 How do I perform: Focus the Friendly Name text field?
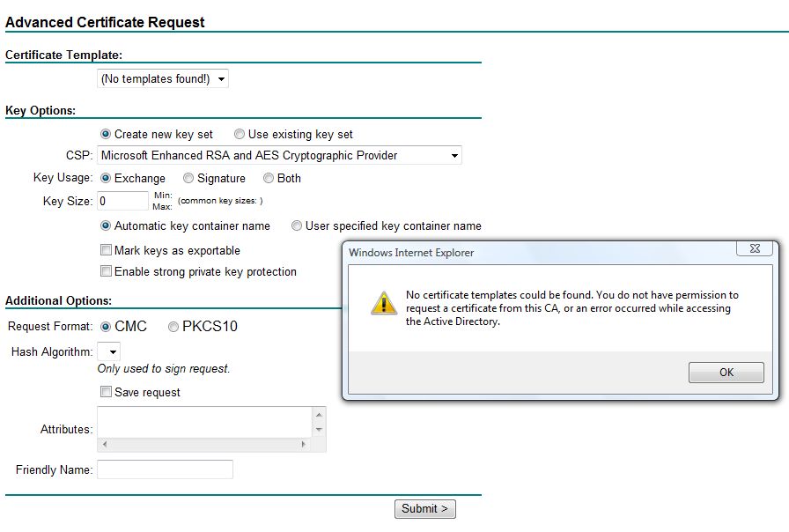(x=165, y=469)
